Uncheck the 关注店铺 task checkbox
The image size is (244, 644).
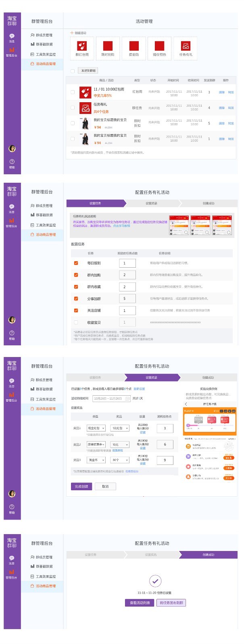click(x=76, y=310)
